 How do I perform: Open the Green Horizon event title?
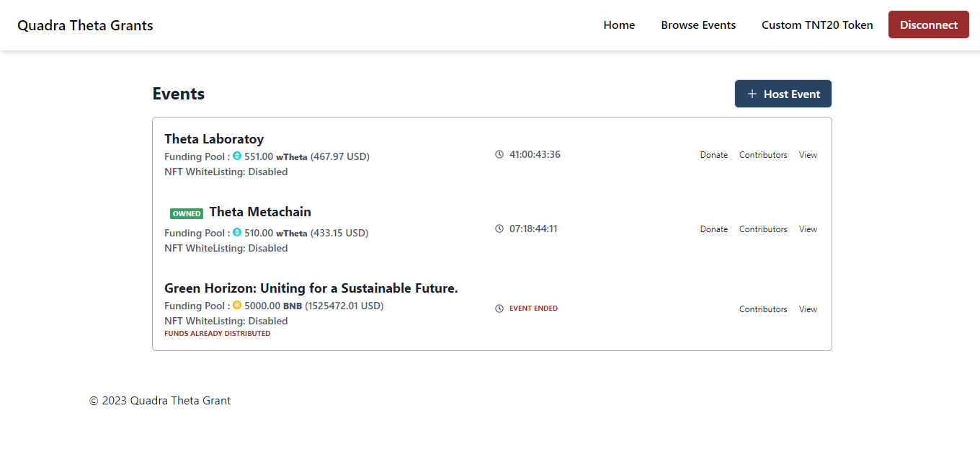tap(311, 288)
